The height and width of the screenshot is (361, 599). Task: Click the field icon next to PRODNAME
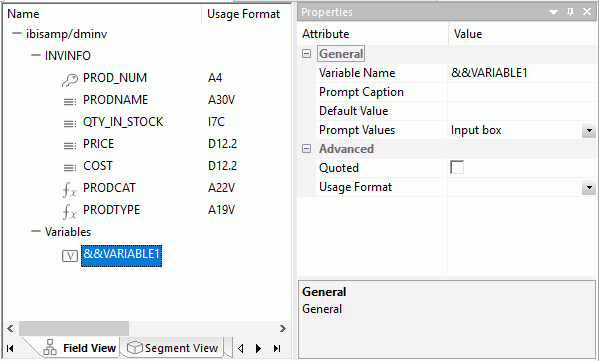click(x=70, y=102)
